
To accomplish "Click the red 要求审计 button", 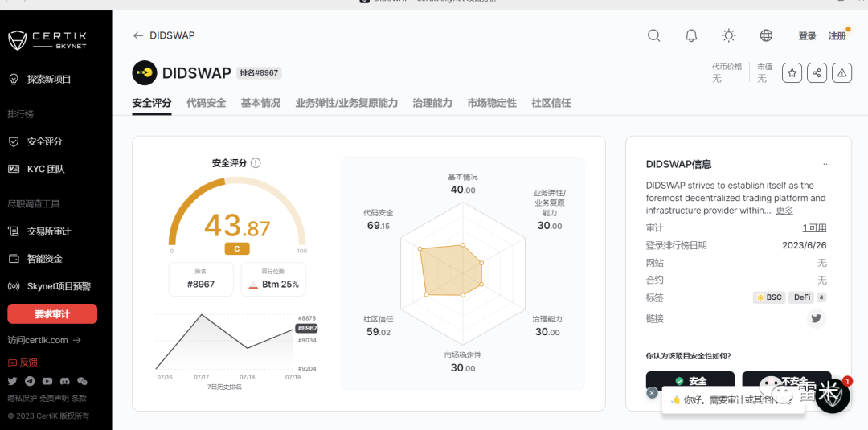I will (52, 313).
